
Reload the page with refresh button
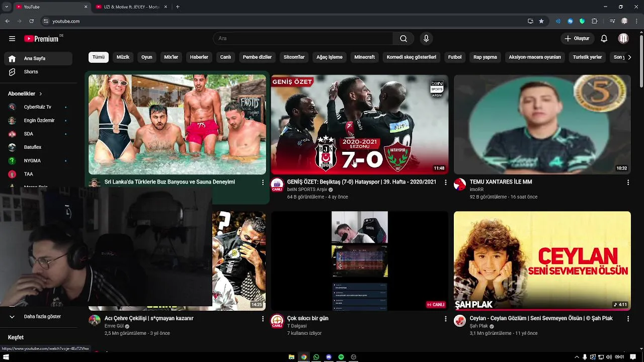click(x=31, y=21)
